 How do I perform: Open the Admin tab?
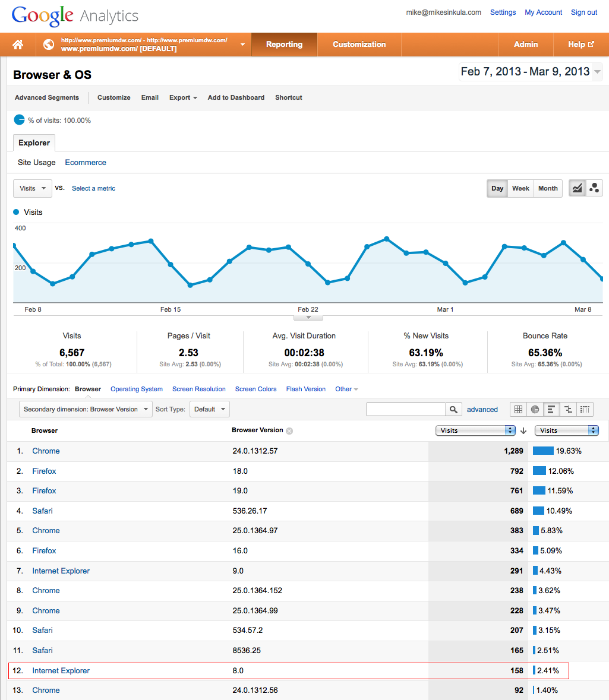pos(526,44)
